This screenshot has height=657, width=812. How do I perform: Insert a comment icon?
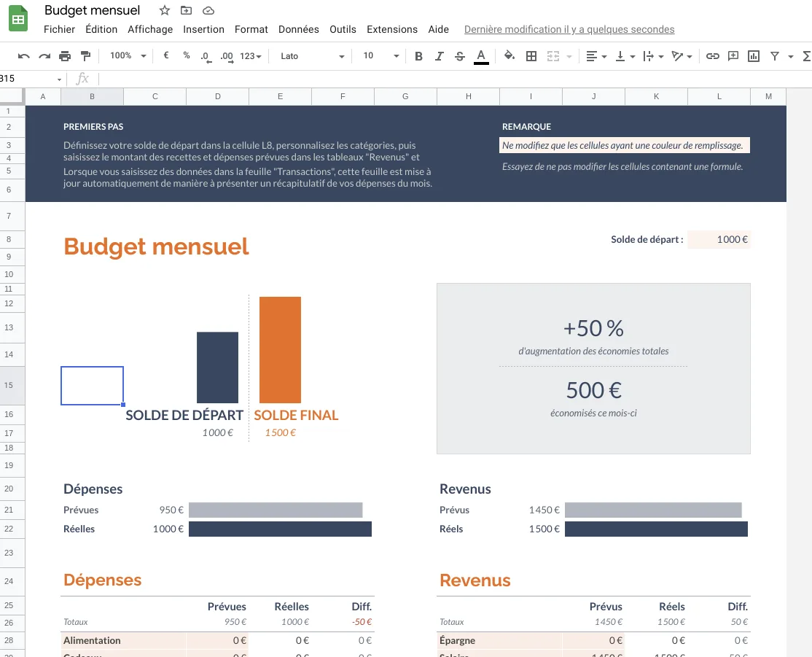pyautogui.click(x=733, y=56)
